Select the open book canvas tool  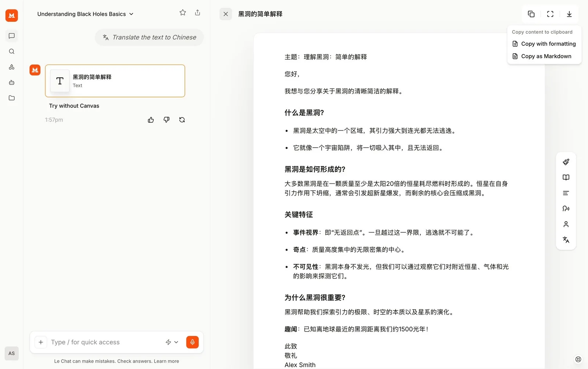pyautogui.click(x=566, y=178)
